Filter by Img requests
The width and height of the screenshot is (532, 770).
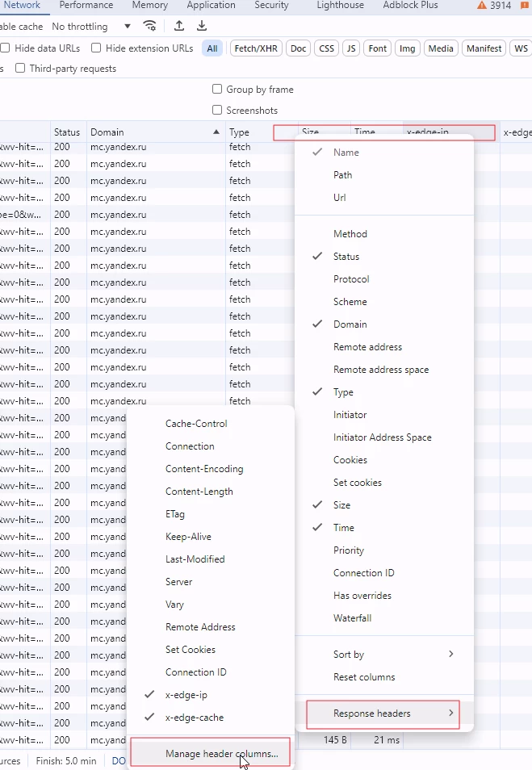[407, 48]
